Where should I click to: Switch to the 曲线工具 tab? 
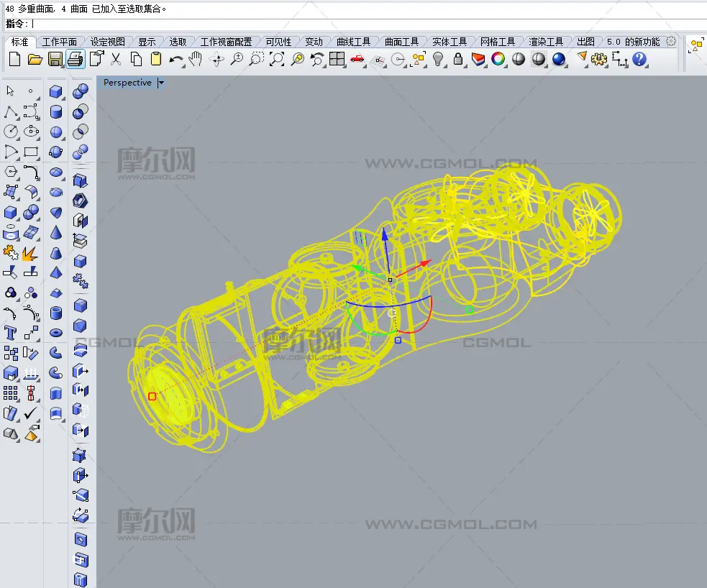(353, 42)
